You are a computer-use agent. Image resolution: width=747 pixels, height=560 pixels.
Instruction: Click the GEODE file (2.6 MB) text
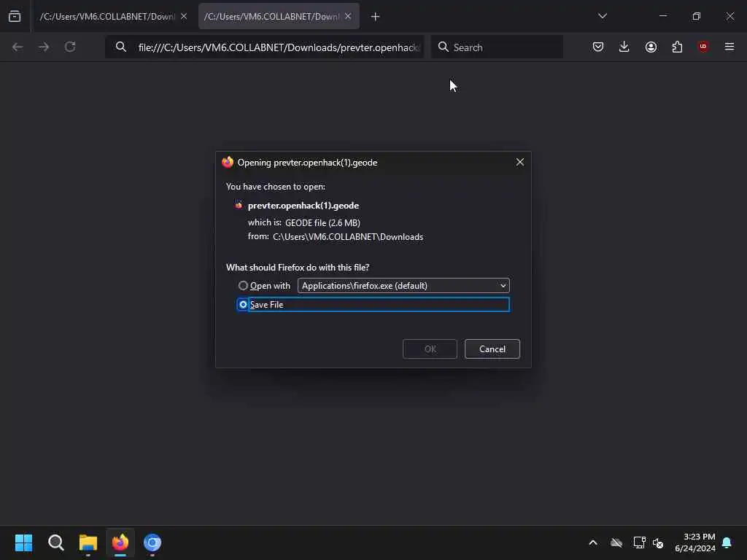click(x=322, y=223)
